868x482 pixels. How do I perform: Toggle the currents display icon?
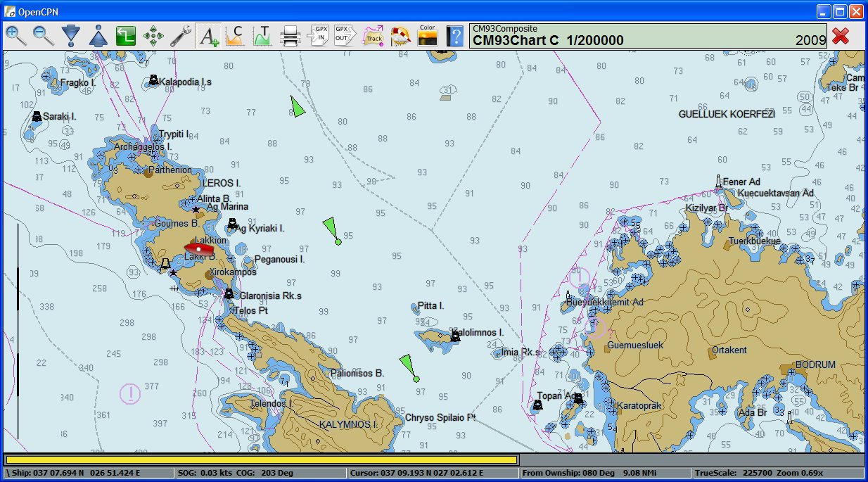tap(235, 35)
